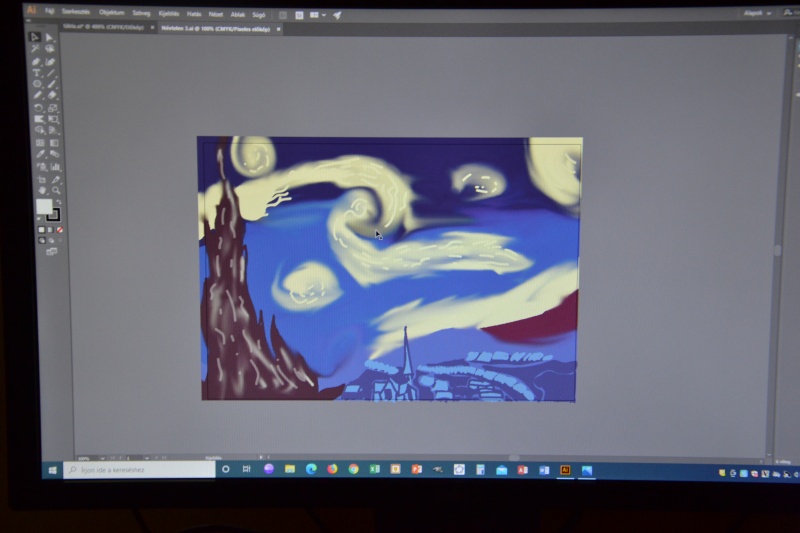Open the Objektum menu
Screen dimensions: 800x533
click(111, 12)
